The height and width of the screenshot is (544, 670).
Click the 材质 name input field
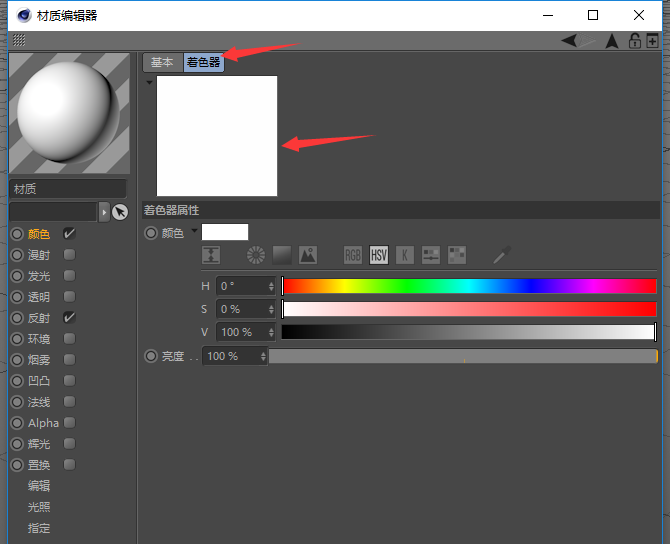68,189
